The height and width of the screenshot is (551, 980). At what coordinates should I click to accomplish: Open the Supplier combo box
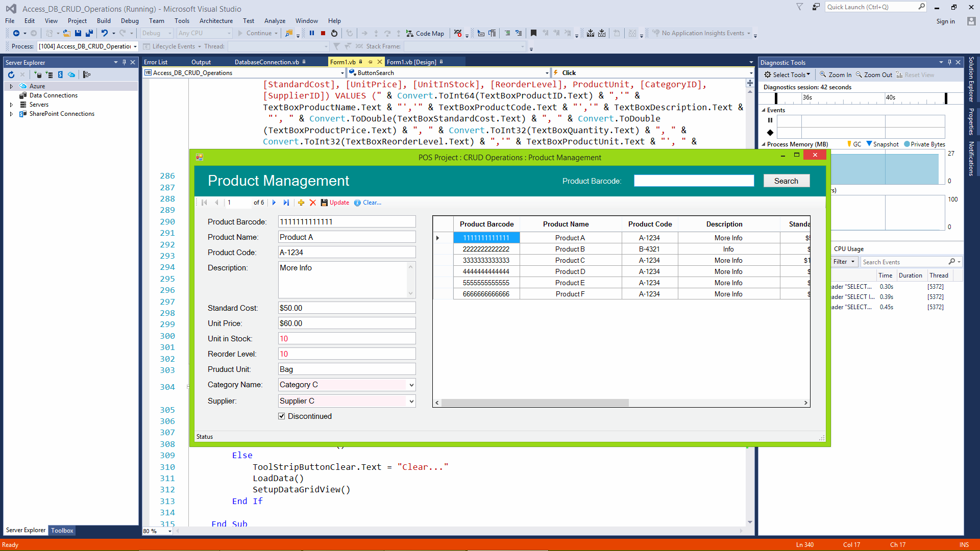(x=411, y=401)
